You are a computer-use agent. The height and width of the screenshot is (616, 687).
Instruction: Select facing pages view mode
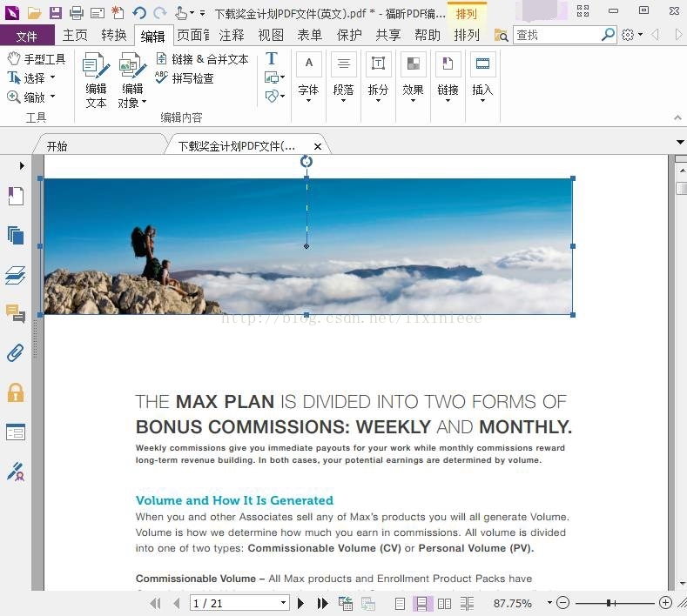tap(444, 604)
